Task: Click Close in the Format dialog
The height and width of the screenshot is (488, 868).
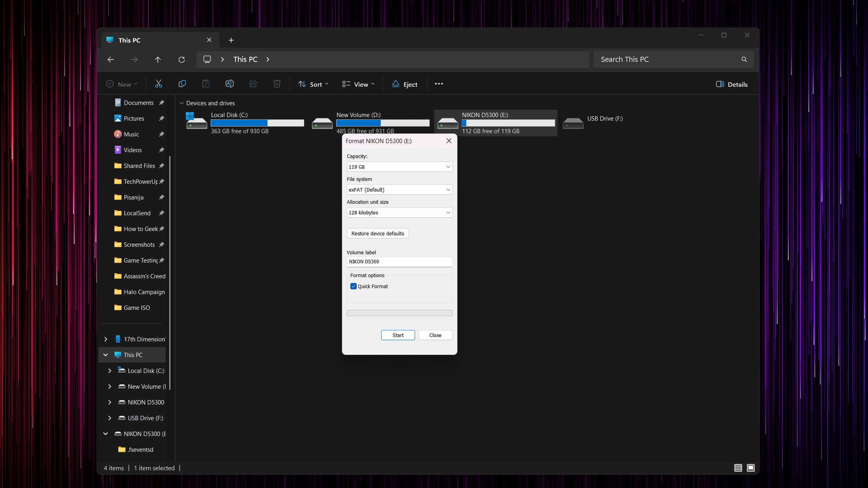Action: [435, 335]
